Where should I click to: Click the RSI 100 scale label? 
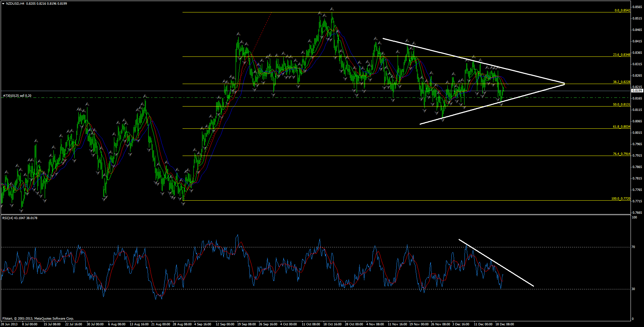634,218
